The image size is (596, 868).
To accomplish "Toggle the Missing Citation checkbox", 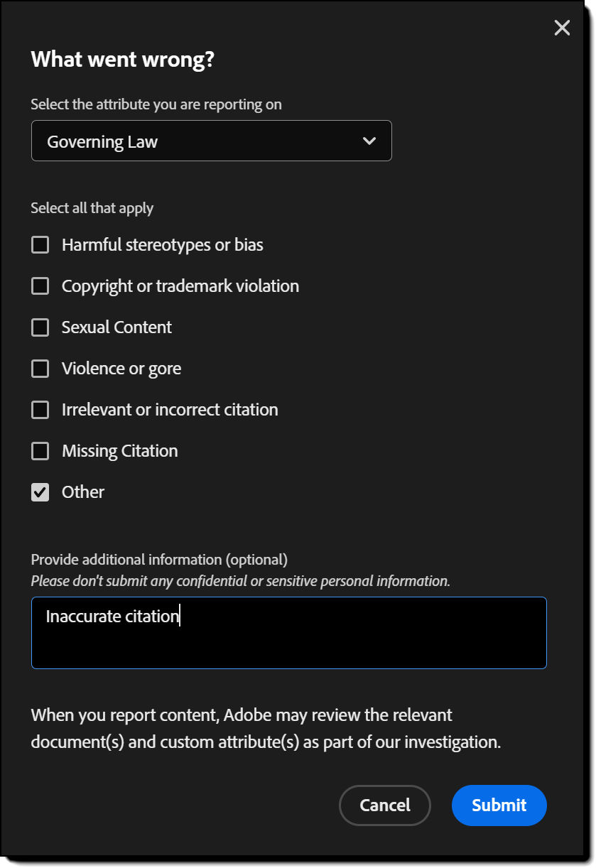I will coord(40,451).
